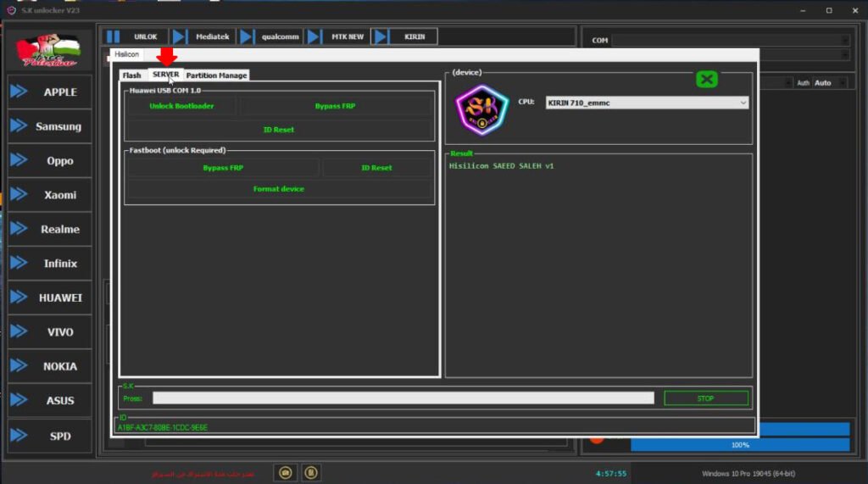This screenshot has width=868, height=484.
Task: Click the S.K unlocker title bar app icon
Action: click(11, 10)
